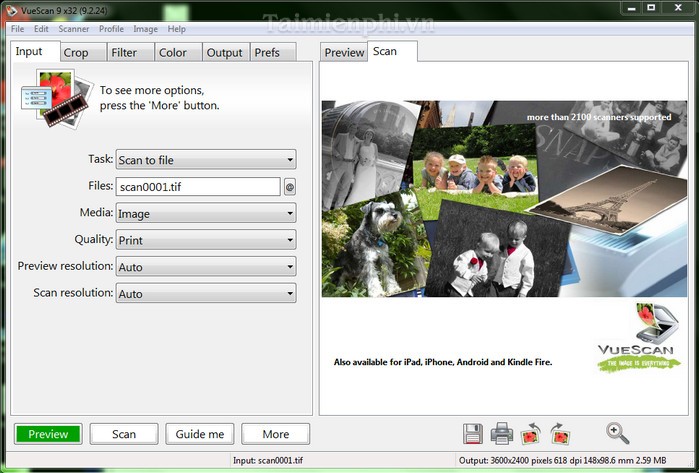Click the photo and film strip icon

coord(62,96)
